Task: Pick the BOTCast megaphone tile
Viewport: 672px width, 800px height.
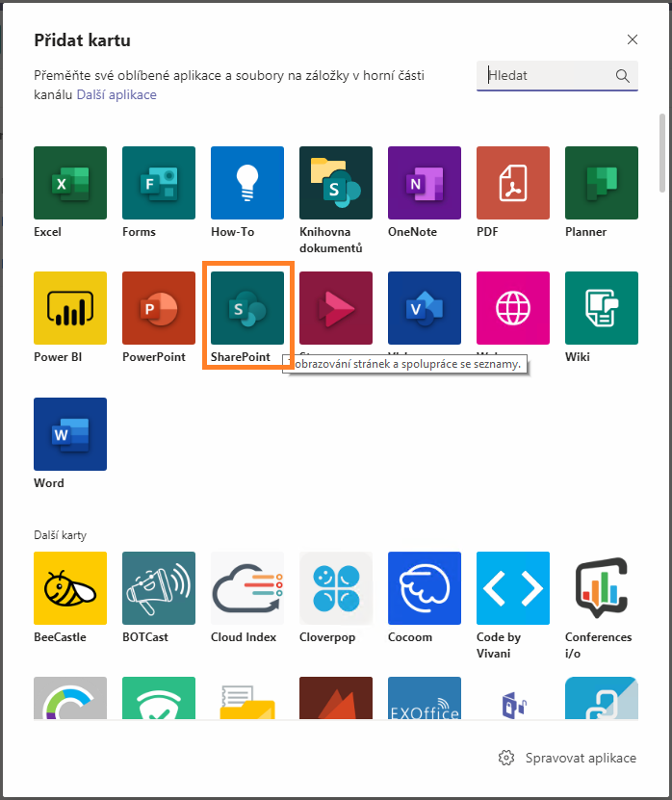Action: pyautogui.click(x=159, y=588)
